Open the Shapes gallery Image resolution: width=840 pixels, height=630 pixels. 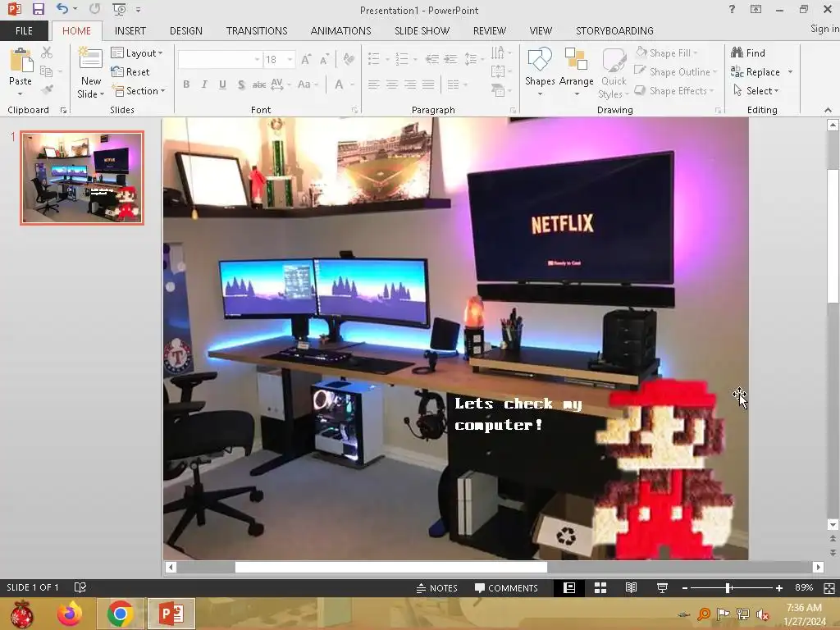(x=540, y=72)
